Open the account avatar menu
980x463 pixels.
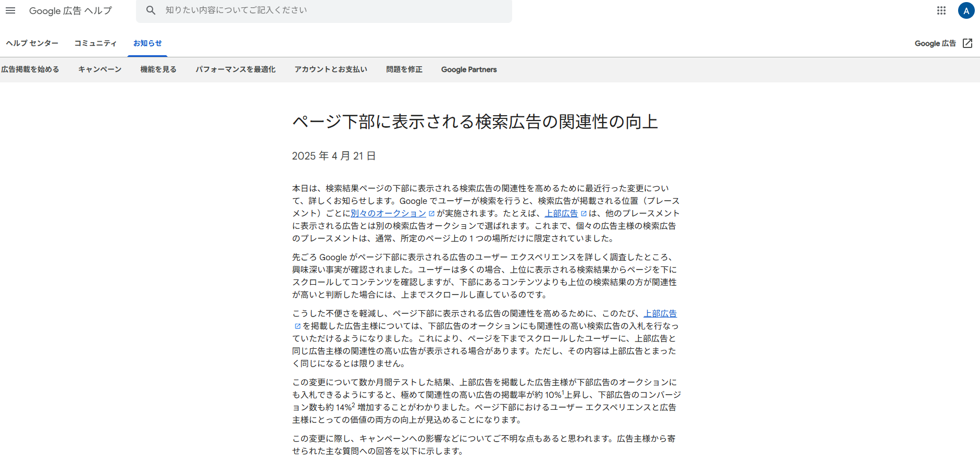(x=966, y=10)
